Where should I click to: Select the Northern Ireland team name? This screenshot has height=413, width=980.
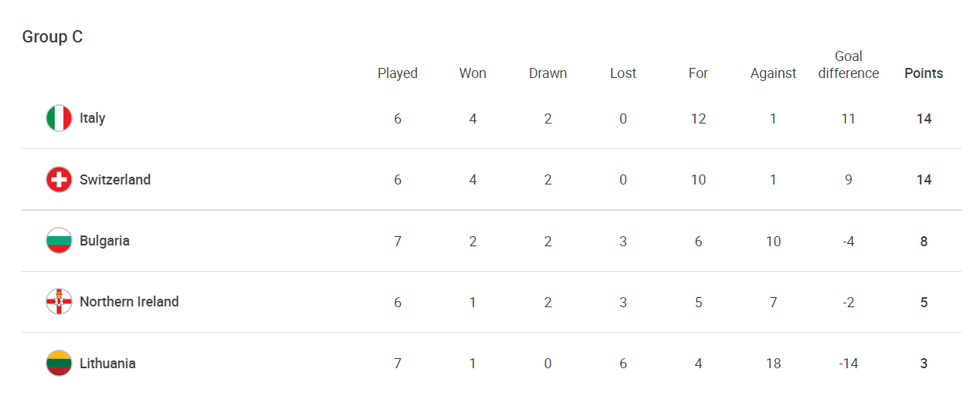129,302
